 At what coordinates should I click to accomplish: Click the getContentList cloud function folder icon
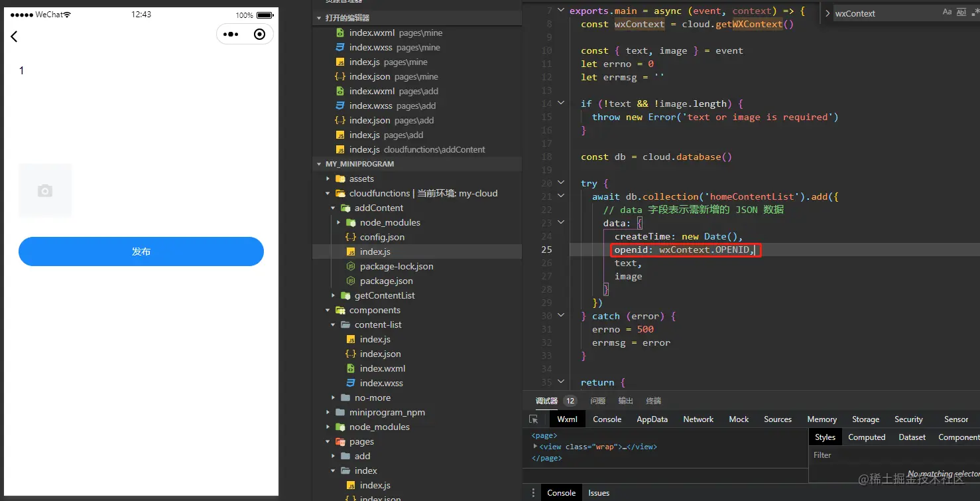[345, 295]
